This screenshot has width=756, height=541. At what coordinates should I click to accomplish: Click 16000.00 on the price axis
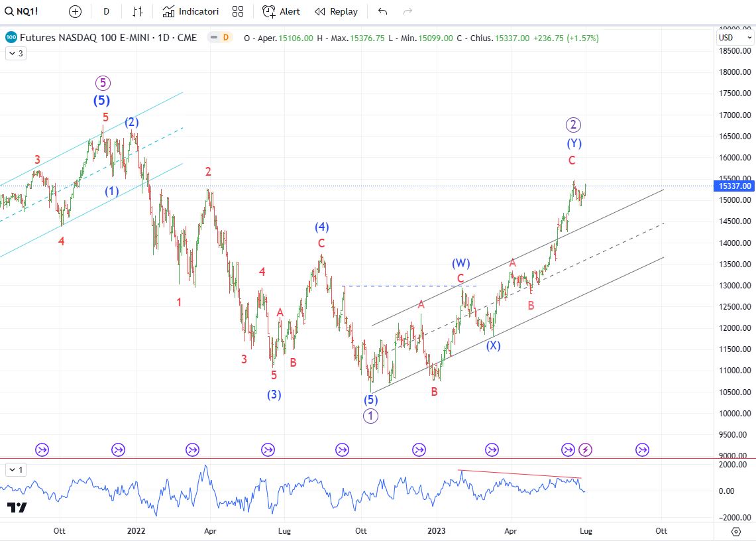point(735,157)
